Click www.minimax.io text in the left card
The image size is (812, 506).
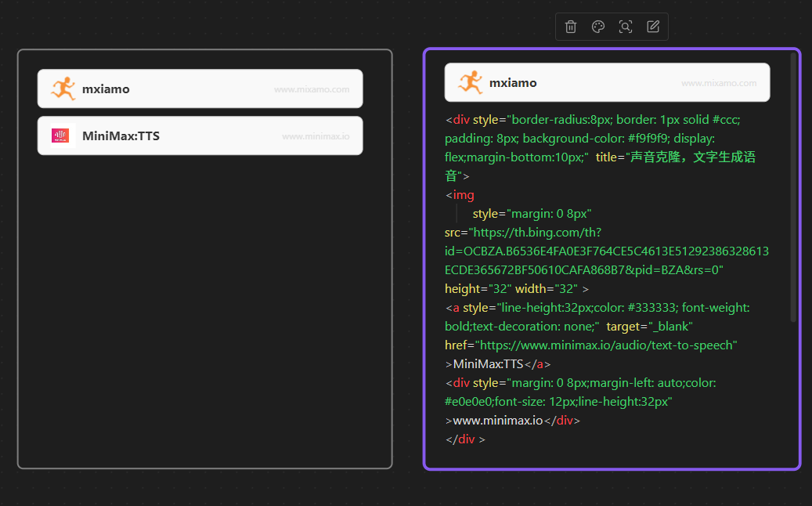316,137
